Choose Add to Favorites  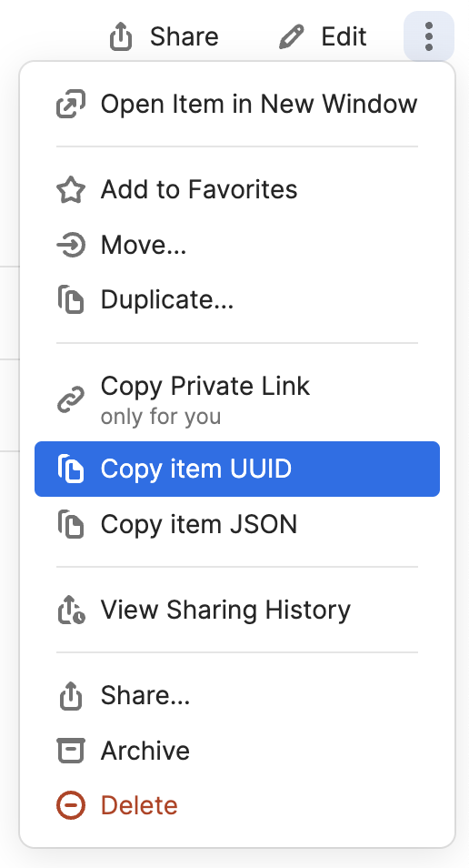pyautogui.click(x=237, y=189)
